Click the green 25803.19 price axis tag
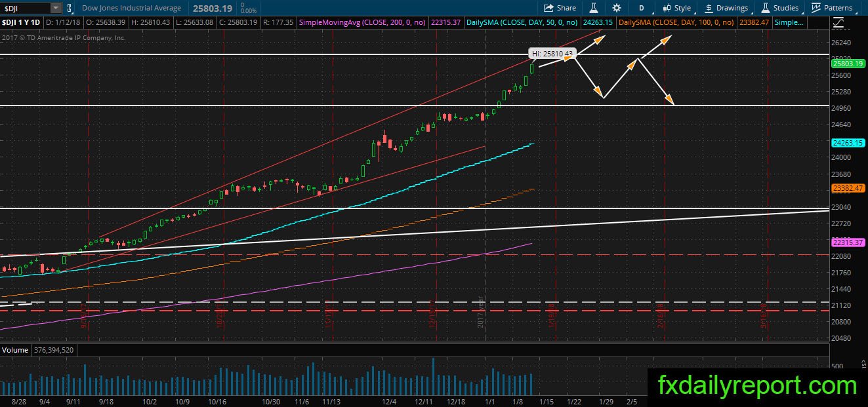 (848, 64)
